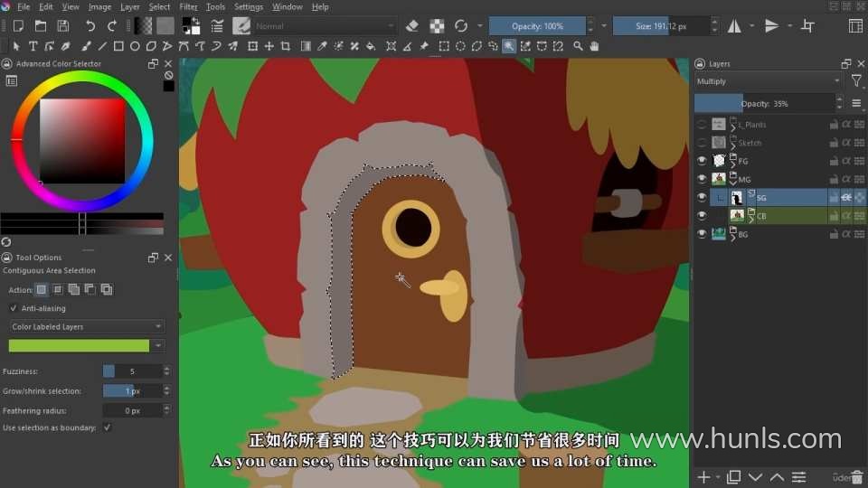Open the Color Labeled Layers dropdown
The image size is (868, 488).
pos(87,326)
